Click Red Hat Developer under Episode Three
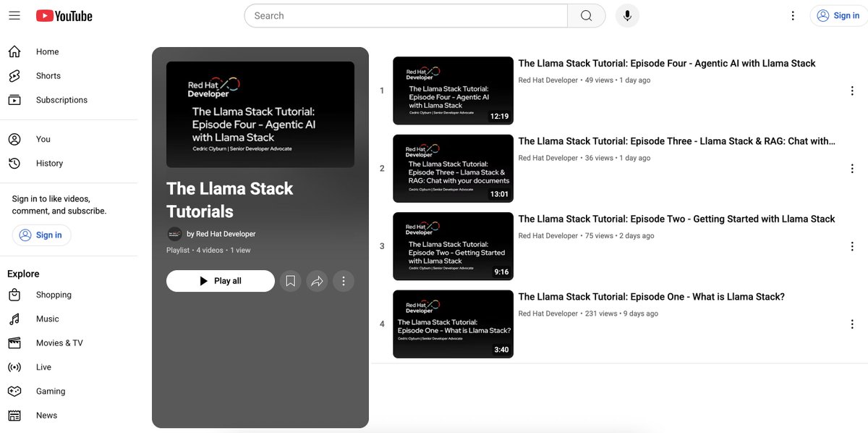This screenshot has width=868, height=433. pos(548,158)
